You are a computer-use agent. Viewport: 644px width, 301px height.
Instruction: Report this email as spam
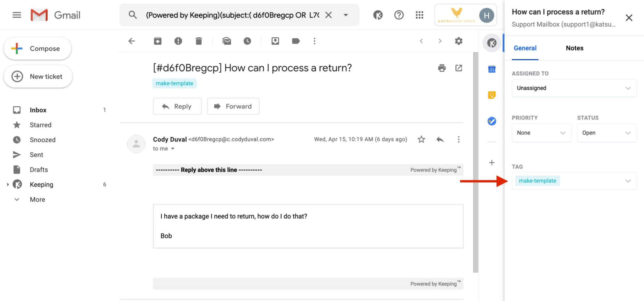click(x=178, y=41)
